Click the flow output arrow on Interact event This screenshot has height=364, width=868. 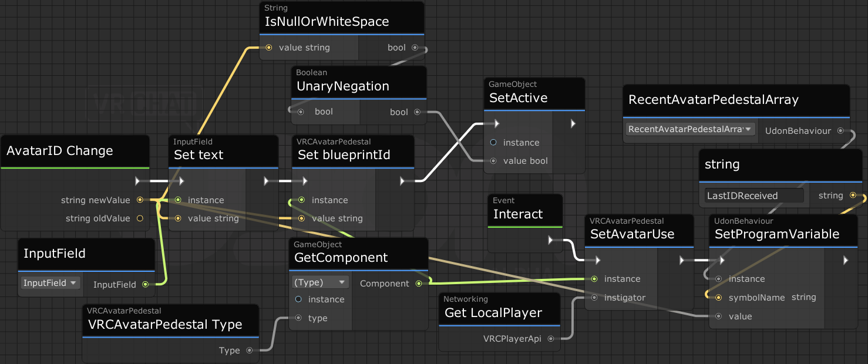point(551,240)
